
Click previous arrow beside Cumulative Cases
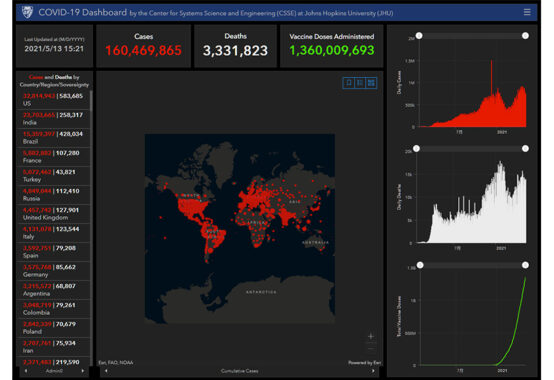point(106,371)
